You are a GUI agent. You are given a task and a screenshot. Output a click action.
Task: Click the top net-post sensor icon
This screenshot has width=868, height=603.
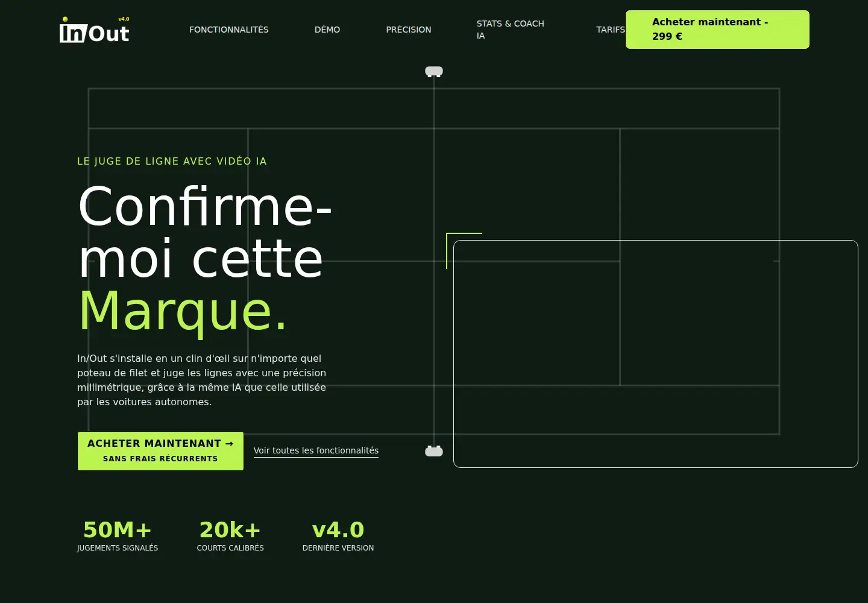coord(434,72)
